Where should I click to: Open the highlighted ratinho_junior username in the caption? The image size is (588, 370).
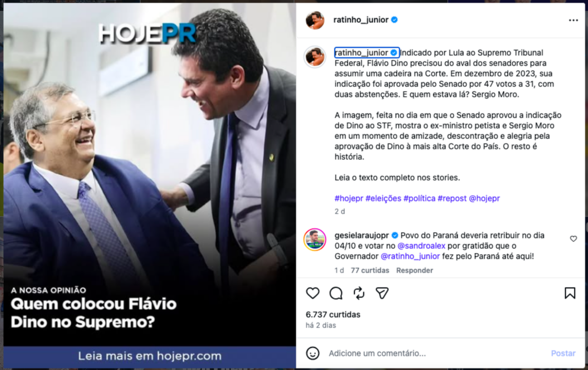[361, 53]
